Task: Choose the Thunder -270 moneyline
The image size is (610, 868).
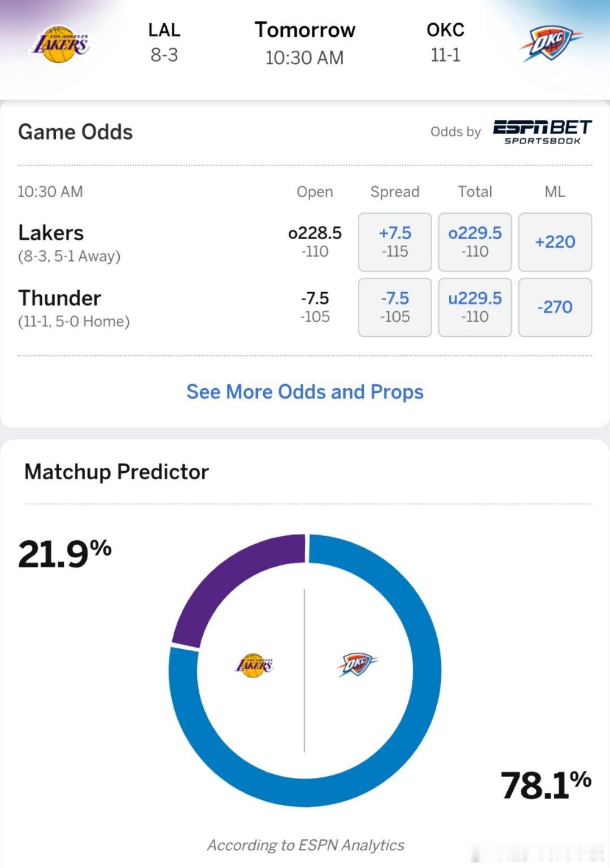Action: point(555,307)
